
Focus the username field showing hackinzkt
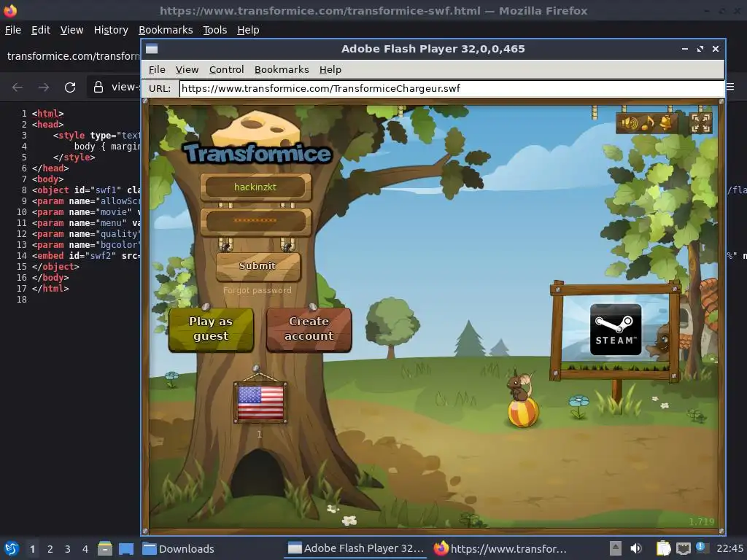(255, 187)
